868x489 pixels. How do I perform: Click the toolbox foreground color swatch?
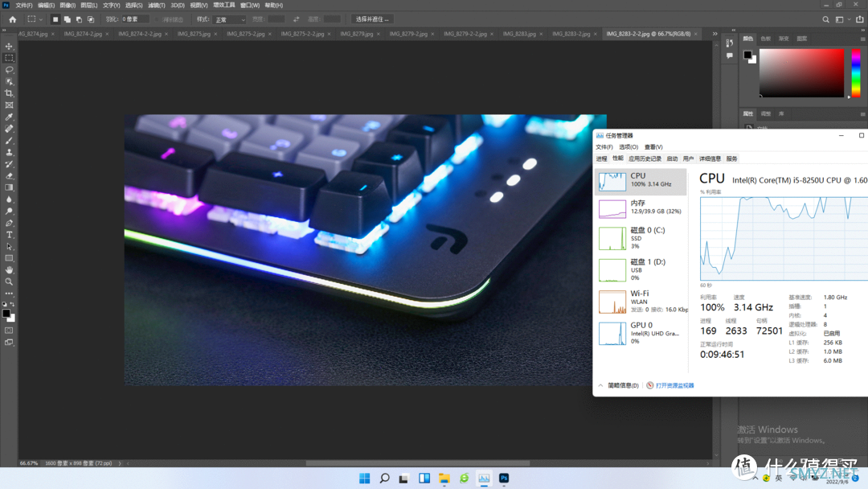click(6, 314)
